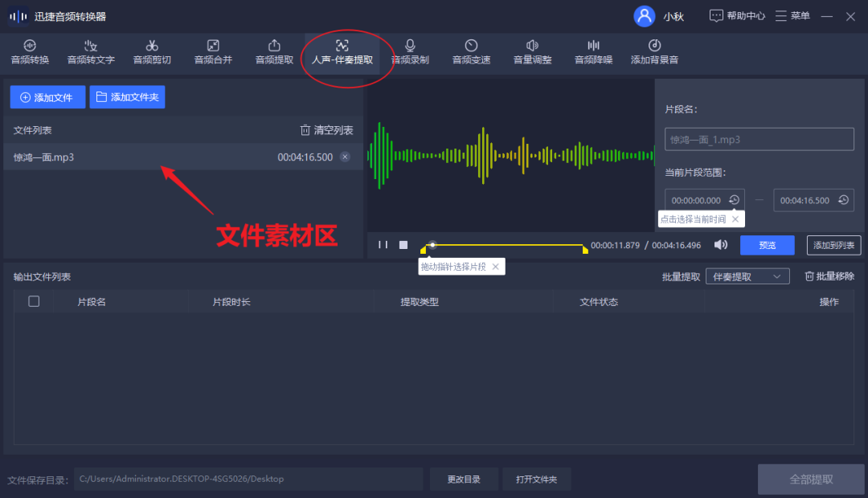The width and height of the screenshot is (868, 498).
Task: Click the 片段名 column header
Action: click(92, 302)
